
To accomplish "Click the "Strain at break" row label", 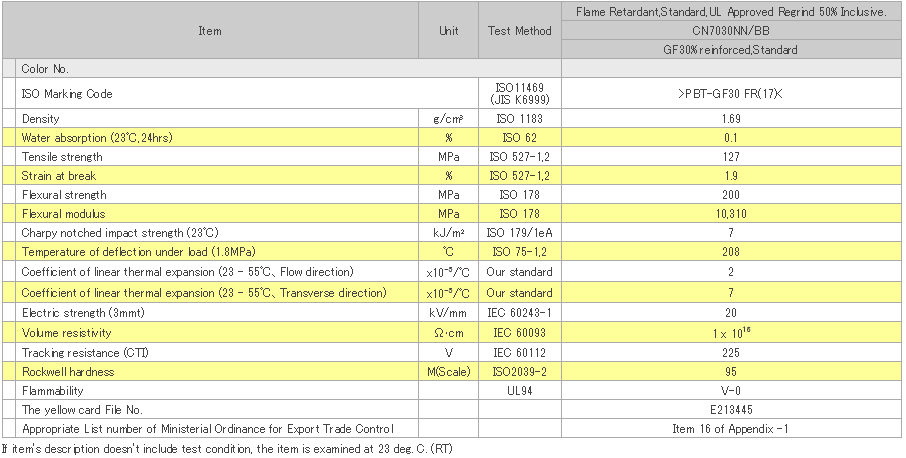I will [58, 176].
